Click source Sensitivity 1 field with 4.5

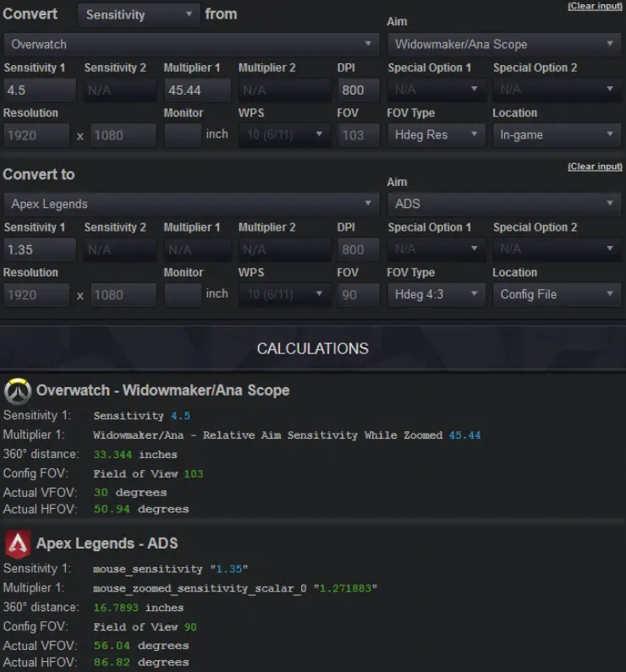coord(40,90)
